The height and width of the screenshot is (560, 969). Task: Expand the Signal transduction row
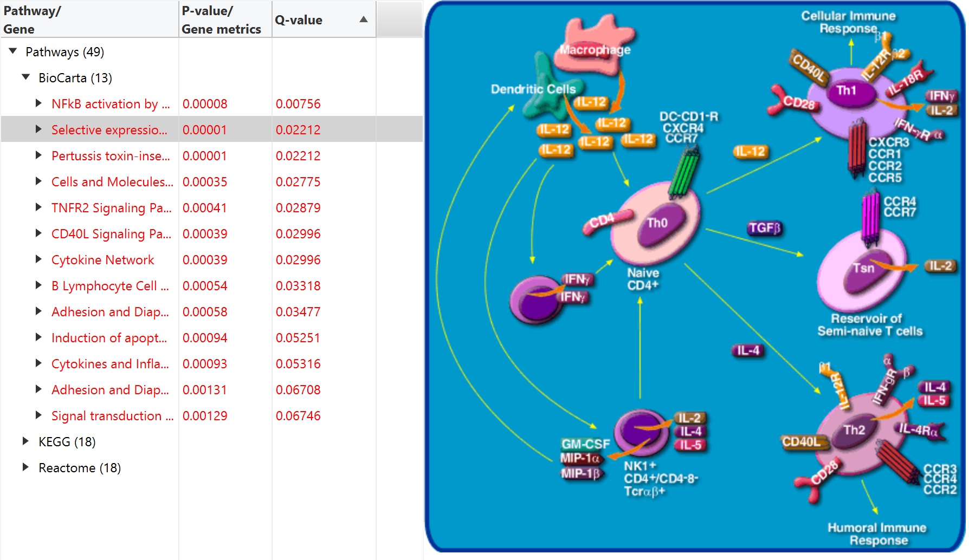click(38, 415)
